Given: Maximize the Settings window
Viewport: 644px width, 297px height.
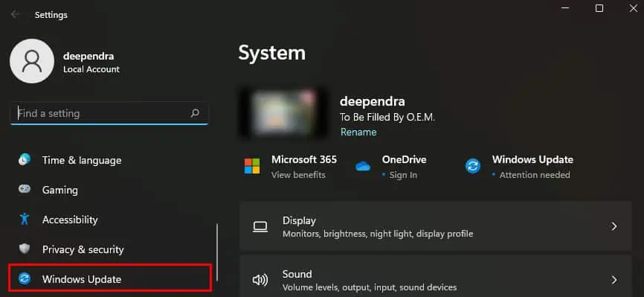Looking at the screenshot, I should [599, 8].
